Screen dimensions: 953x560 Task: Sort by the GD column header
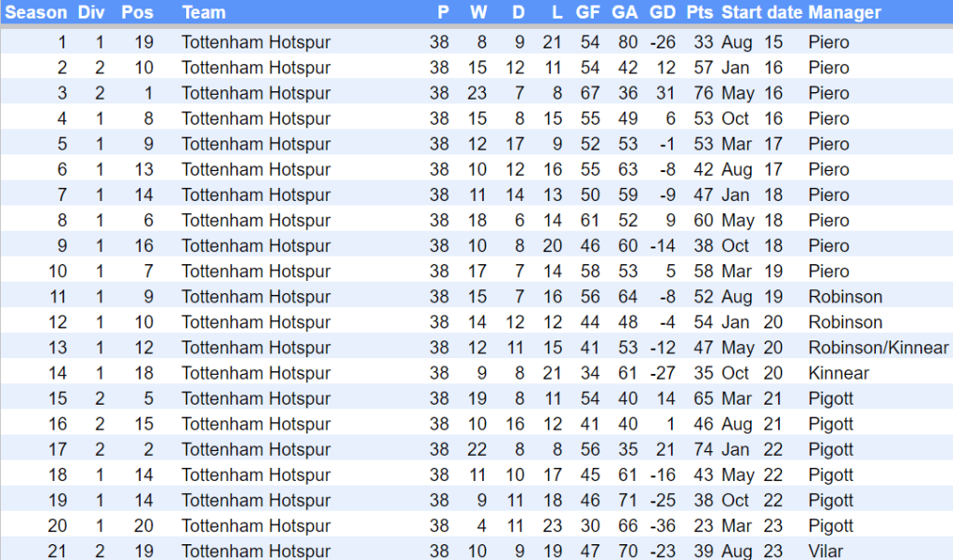click(663, 13)
